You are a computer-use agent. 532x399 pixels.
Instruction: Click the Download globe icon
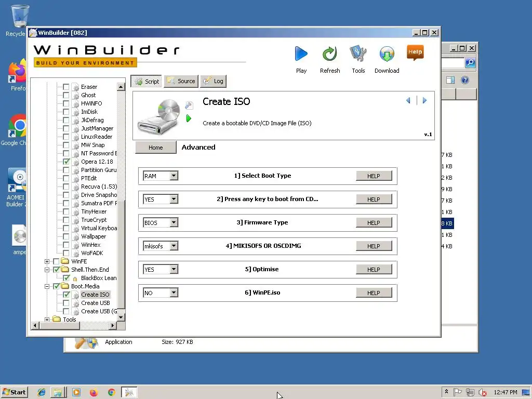point(387,54)
